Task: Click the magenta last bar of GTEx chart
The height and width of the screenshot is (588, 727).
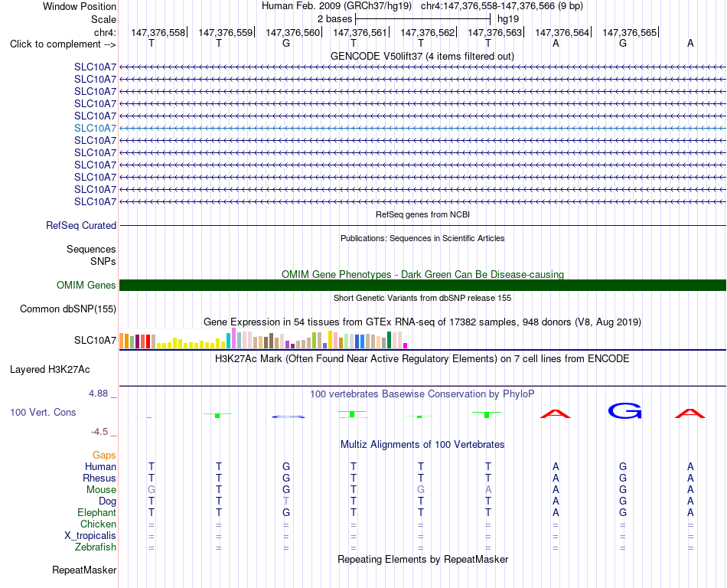Action: (x=406, y=346)
